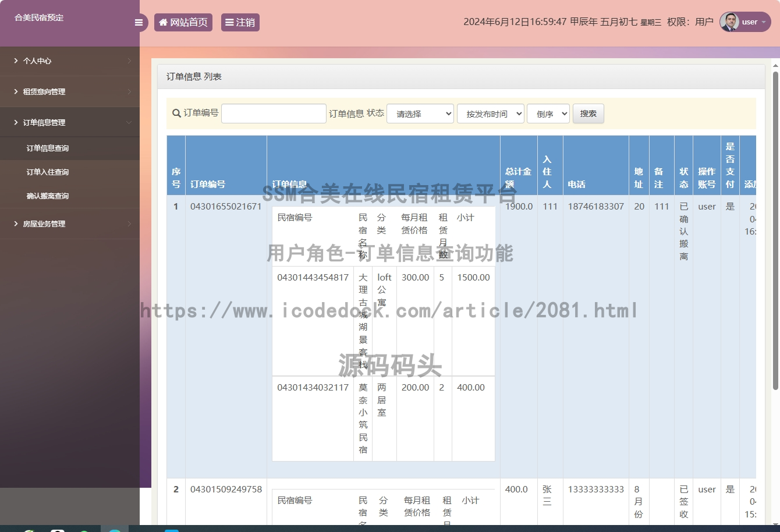Image resolution: width=780 pixels, height=532 pixels.
Task: Select order number 04301509249758
Action: point(226,489)
